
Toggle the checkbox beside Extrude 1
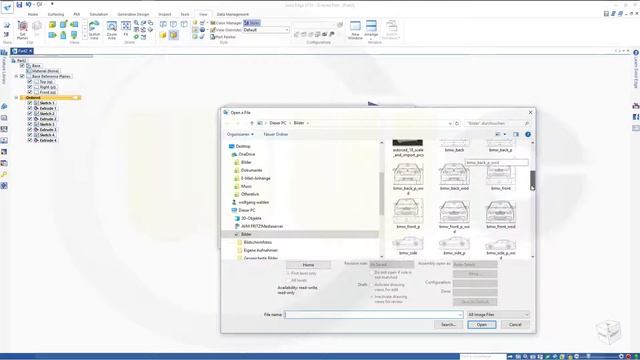[x=30, y=108]
